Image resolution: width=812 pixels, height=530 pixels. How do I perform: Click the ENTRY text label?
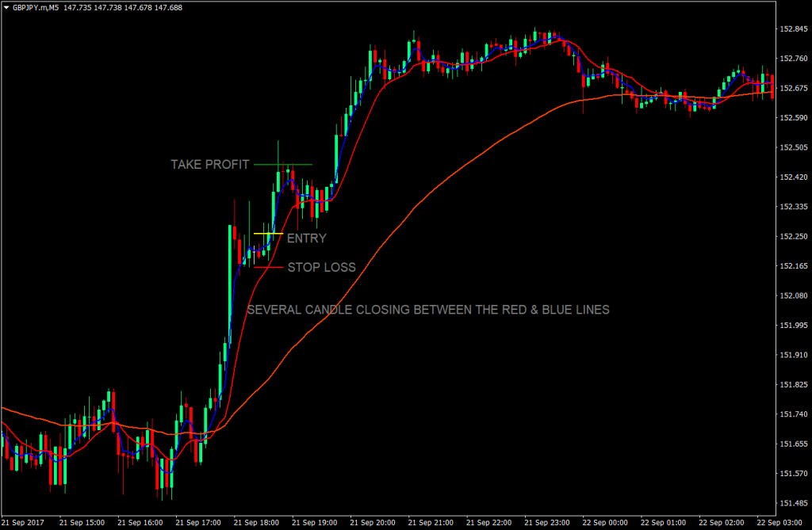click(307, 238)
